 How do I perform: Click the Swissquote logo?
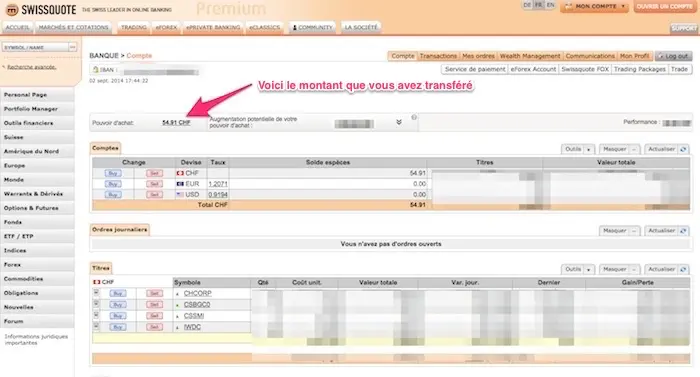(41, 9)
